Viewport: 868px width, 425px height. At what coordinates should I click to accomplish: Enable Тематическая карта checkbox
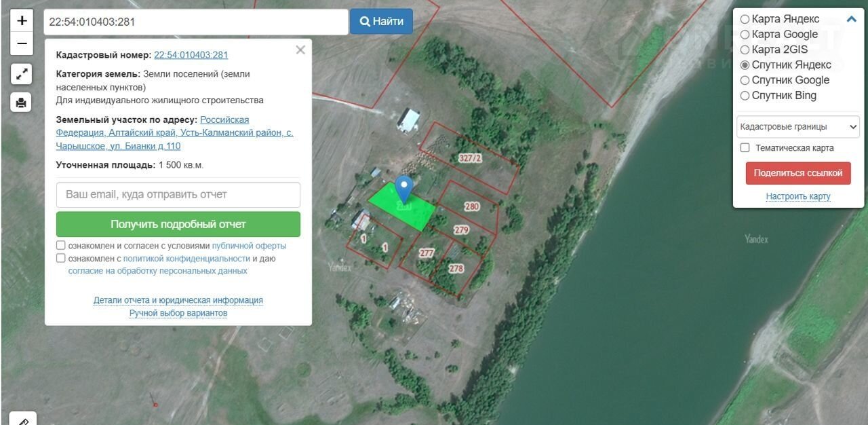[x=745, y=148]
